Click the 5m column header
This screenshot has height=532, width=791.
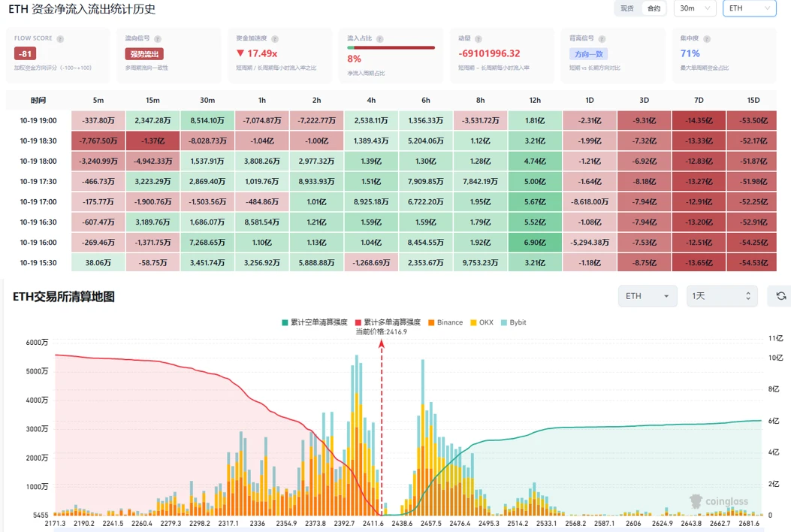tap(98, 101)
